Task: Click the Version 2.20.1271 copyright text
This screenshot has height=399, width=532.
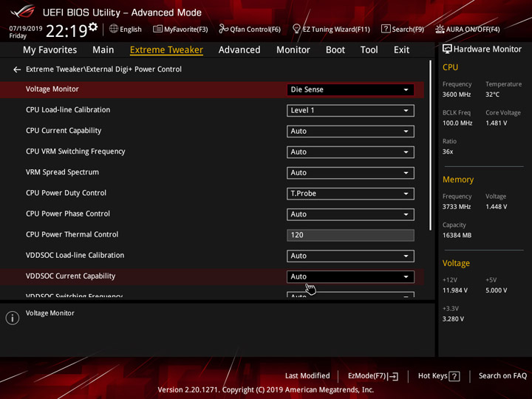Action: pyautogui.click(x=266, y=390)
